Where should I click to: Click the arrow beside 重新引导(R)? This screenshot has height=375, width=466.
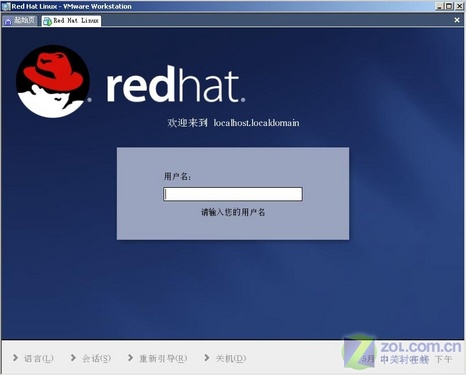coord(131,358)
